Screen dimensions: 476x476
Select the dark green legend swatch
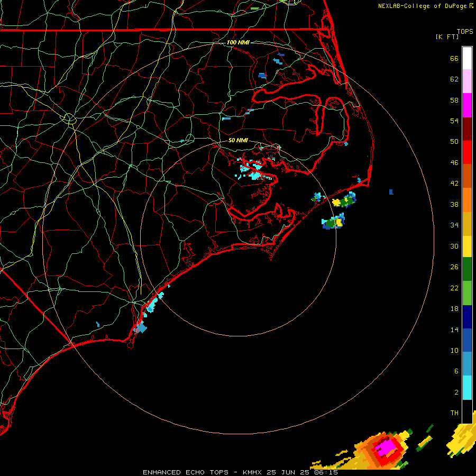467,269
